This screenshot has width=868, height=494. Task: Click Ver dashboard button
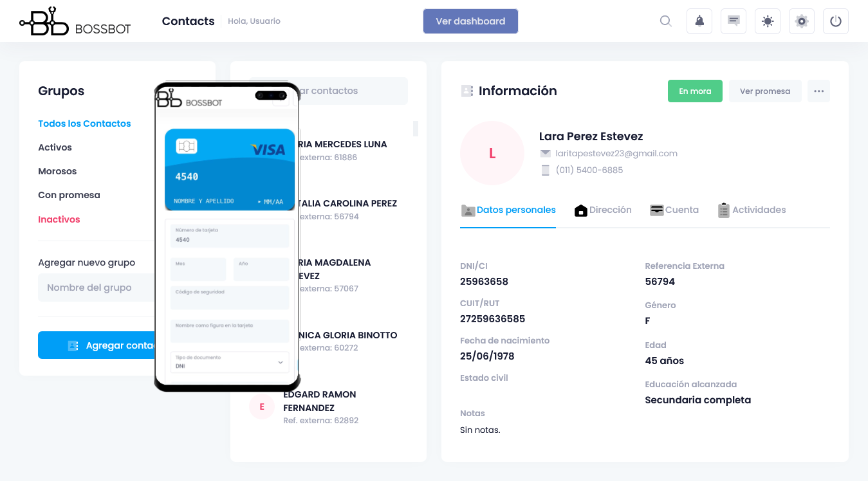click(470, 21)
